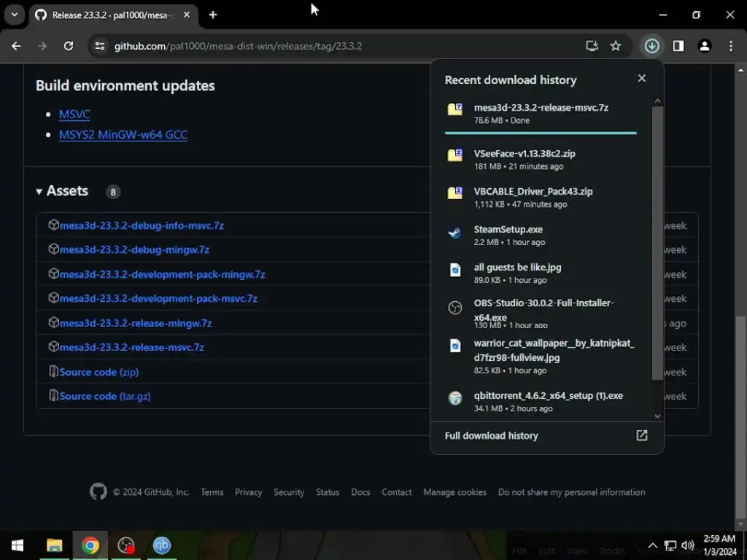The height and width of the screenshot is (560, 747).
Task: Click the image file icon beside all guests jpg
Action: tap(455, 270)
